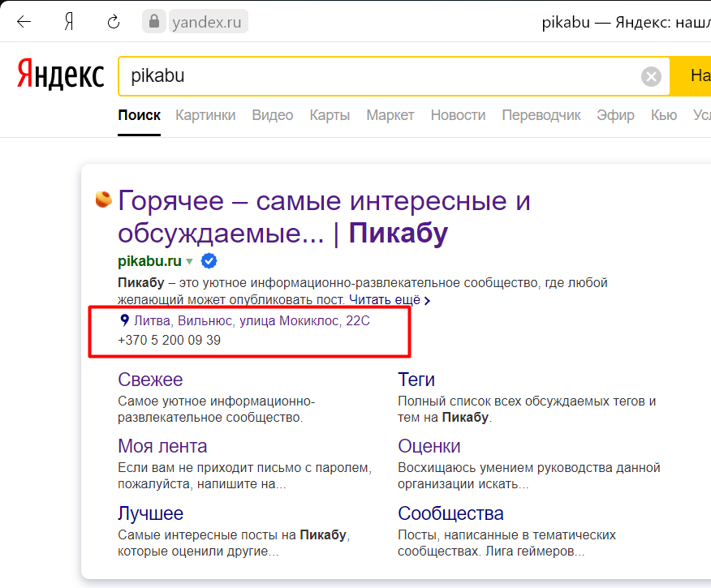The image size is (711, 588).
Task: Click the text Самое уютное информационно-развлекательное сообщество
Action: pyautogui.click(x=216, y=409)
